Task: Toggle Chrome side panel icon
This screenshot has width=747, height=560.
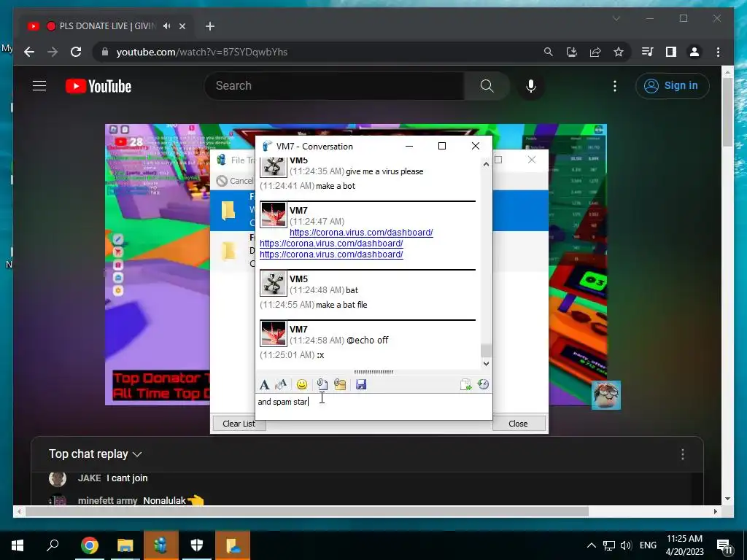Action: click(x=671, y=52)
